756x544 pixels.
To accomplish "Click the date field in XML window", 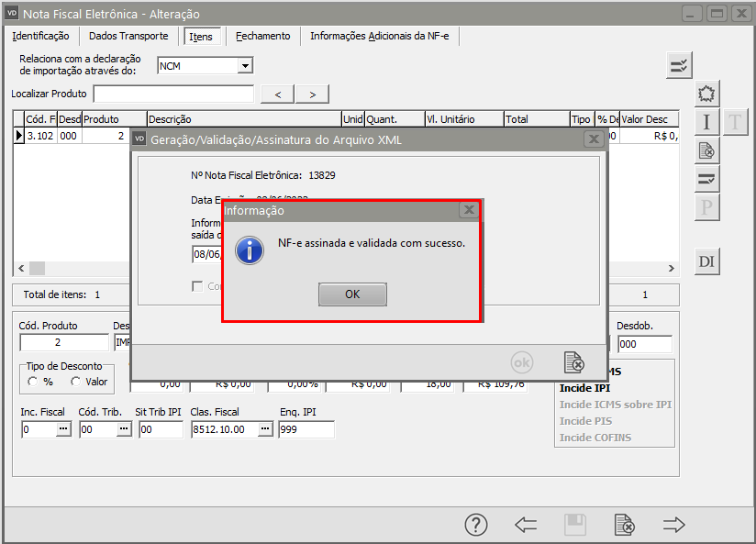I will pos(206,254).
